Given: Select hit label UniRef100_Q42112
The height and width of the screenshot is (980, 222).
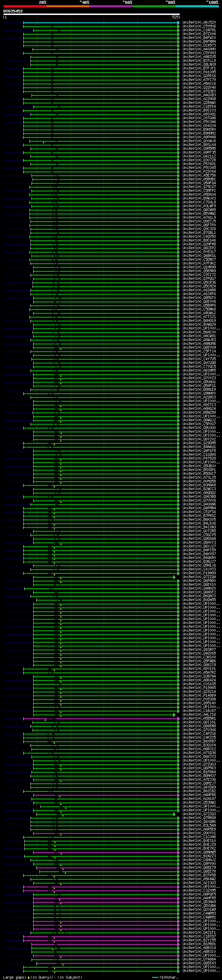Looking at the screenshot, I should click(x=199, y=156).
